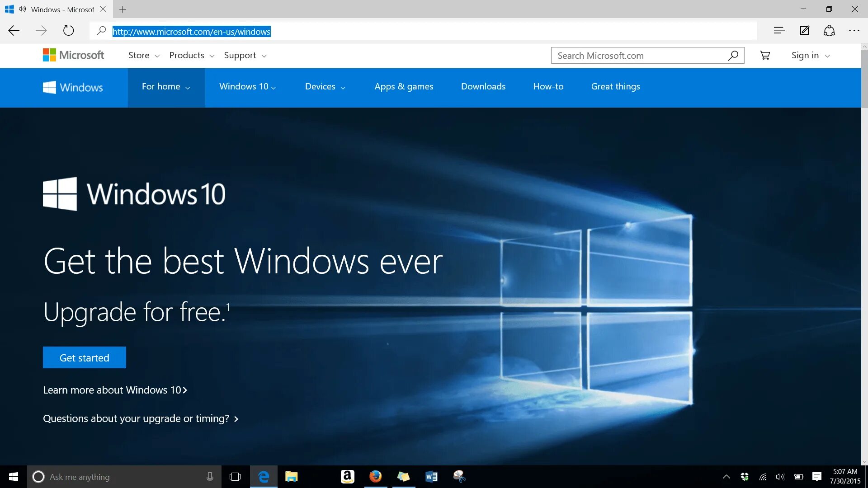868x488 pixels.
Task: Open the shopping cart
Action: point(765,56)
